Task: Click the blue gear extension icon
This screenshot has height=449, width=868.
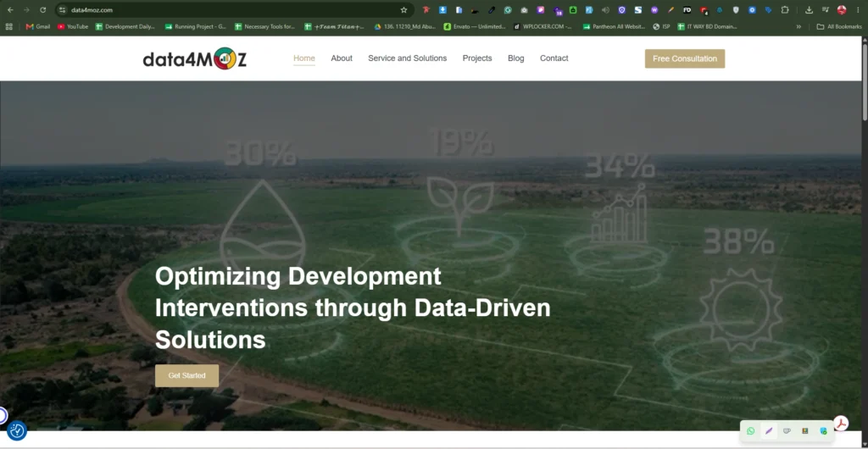Action: coord(752,10)
